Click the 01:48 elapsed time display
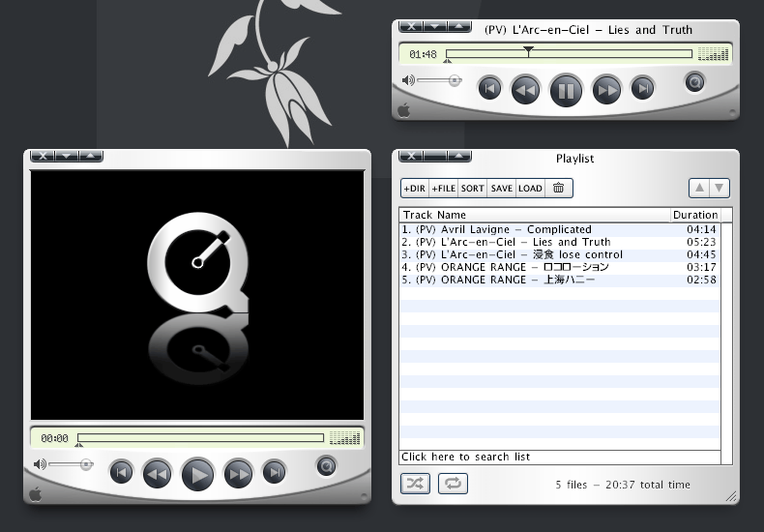This screenshot has height=532, width=764. [423, 54]
